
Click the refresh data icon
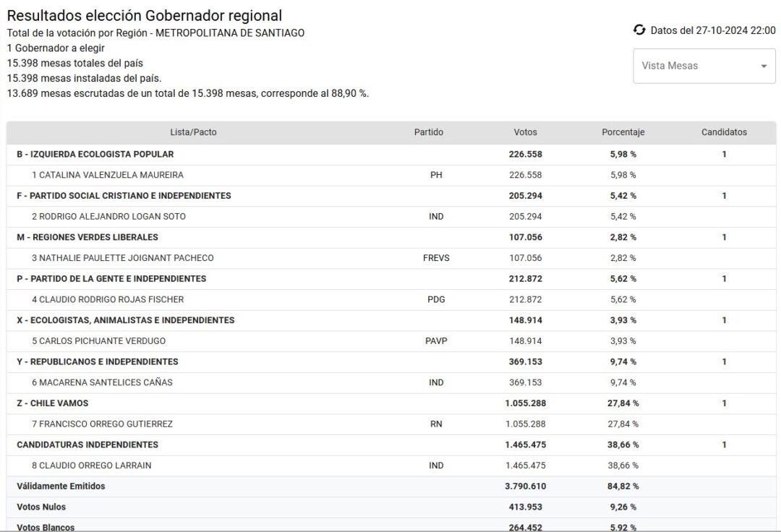point(639,30)
